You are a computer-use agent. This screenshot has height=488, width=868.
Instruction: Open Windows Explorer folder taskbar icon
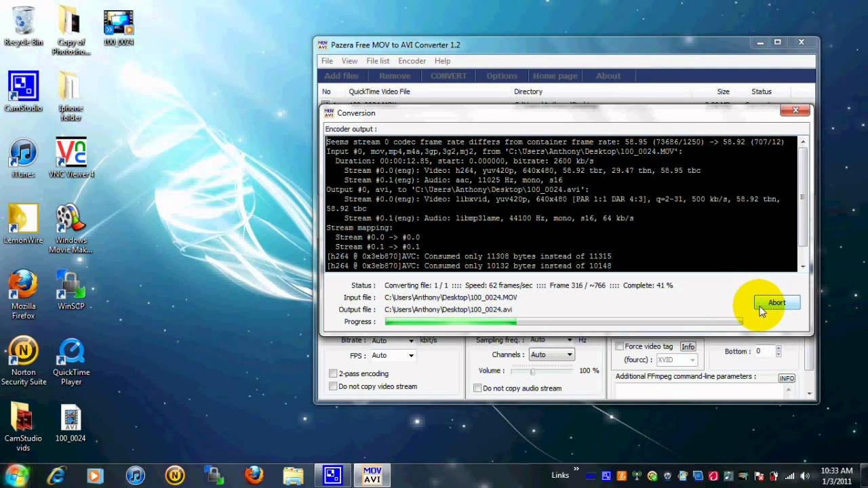coord(293,475)
